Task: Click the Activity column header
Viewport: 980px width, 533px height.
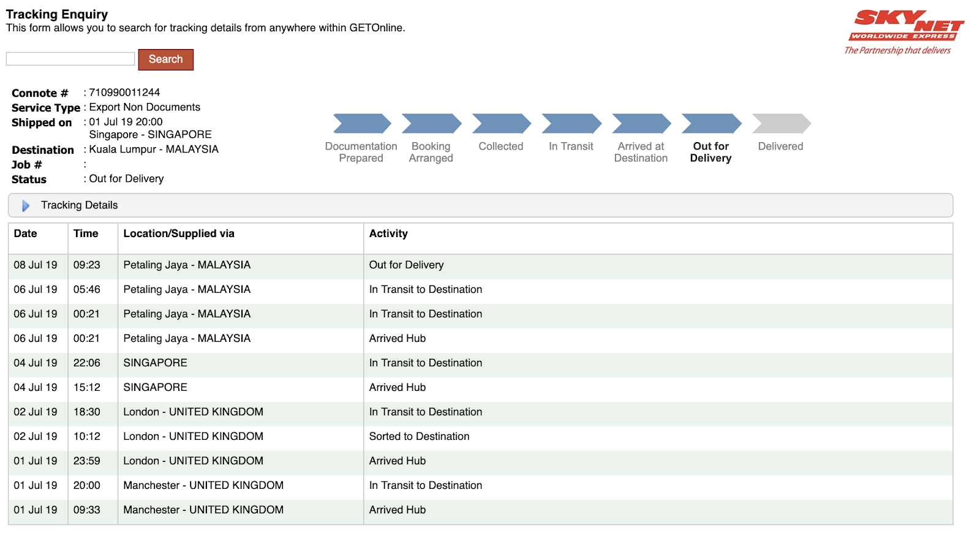Action: click(388, 233)
